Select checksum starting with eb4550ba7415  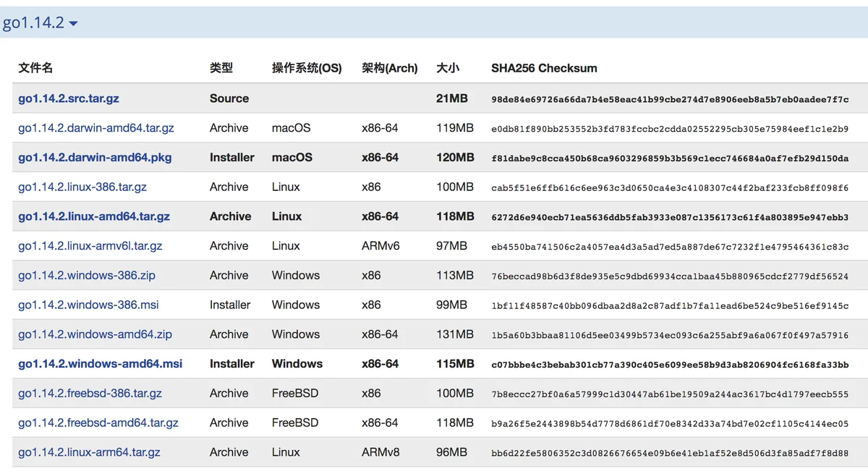point(670,247)
